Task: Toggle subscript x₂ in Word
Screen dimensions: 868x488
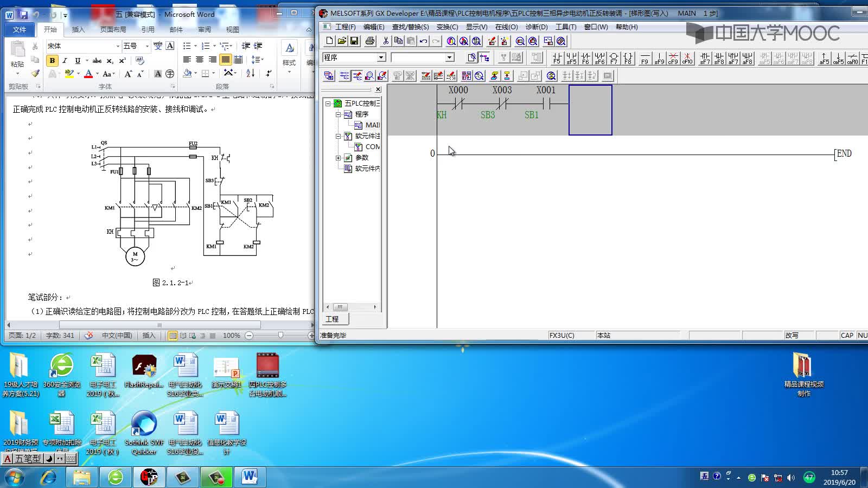Action: (x=110, y=61)
